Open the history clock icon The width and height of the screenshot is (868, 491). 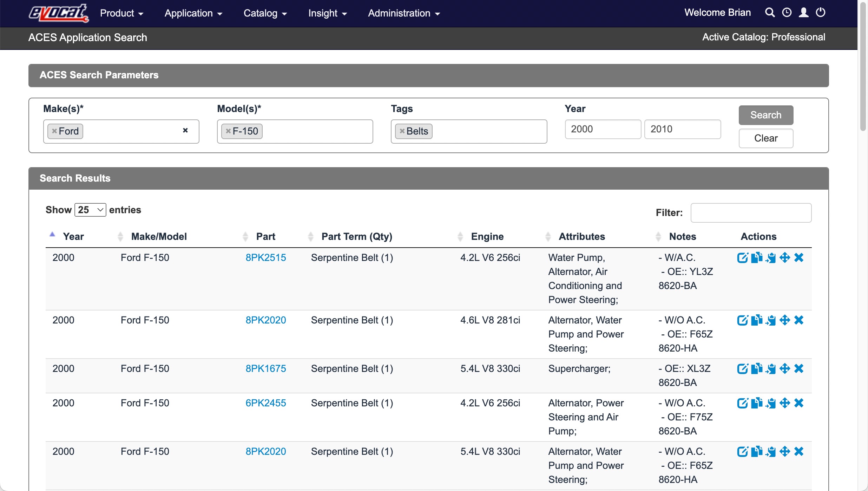pos(787,13)
